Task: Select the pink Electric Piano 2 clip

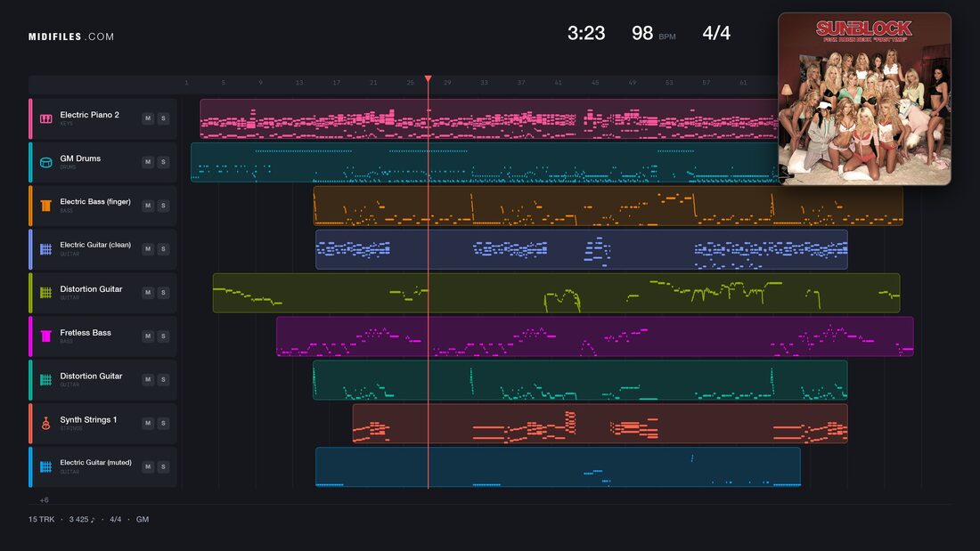Action: [x=489, y=118]
